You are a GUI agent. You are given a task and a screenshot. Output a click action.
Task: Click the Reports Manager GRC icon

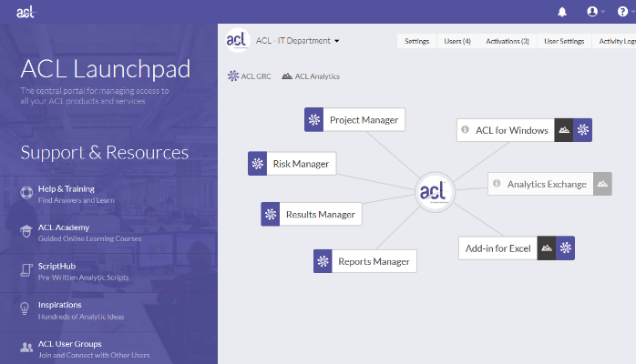323,261
